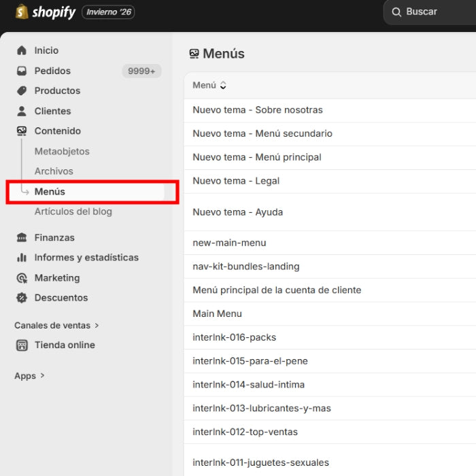
Task: Click the Clientes person icon
Action: (22, 111)
